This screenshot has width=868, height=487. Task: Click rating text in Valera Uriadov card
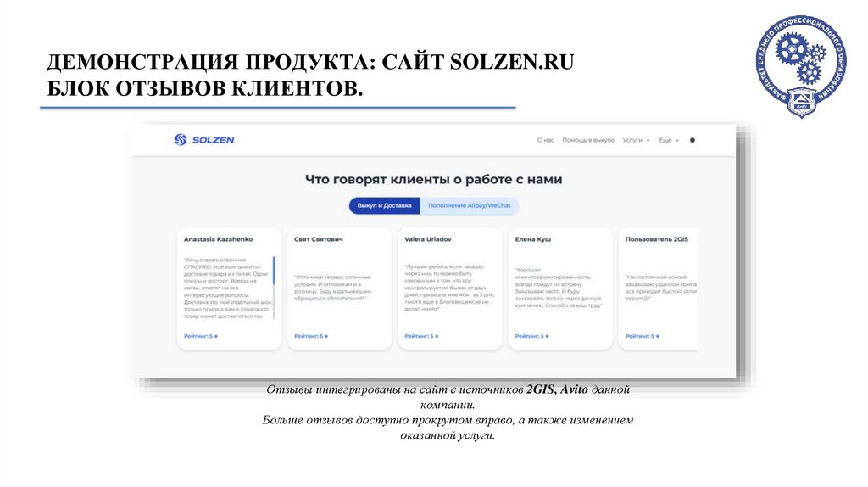click(421, 336)
